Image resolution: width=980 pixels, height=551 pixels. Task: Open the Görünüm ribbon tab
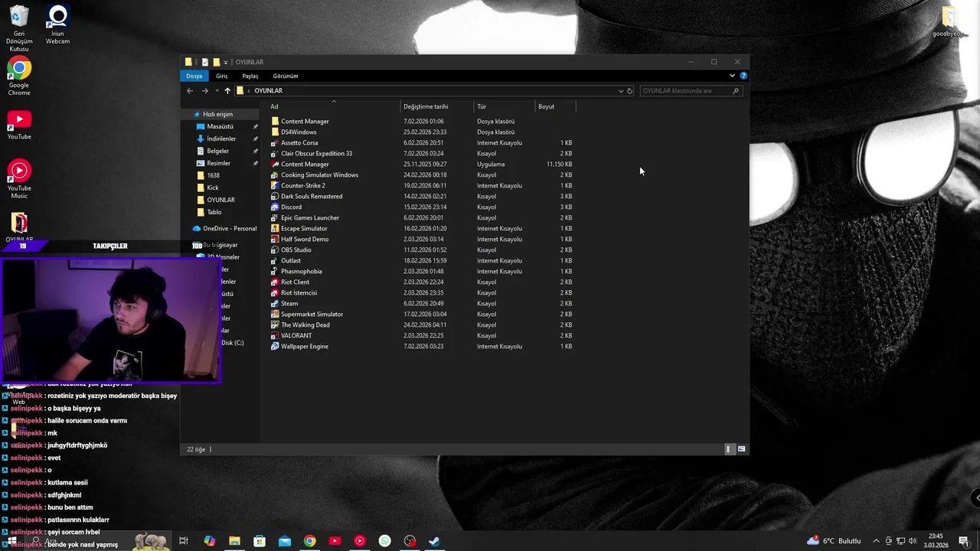click(x=286, y=76)
